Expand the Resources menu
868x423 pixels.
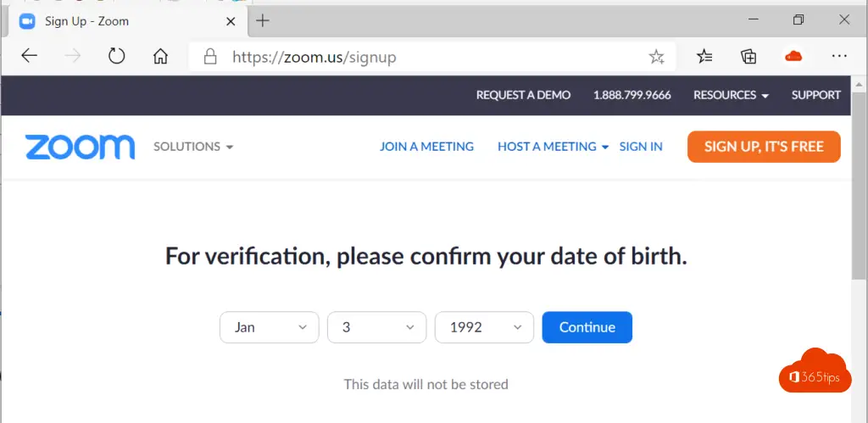731,95
